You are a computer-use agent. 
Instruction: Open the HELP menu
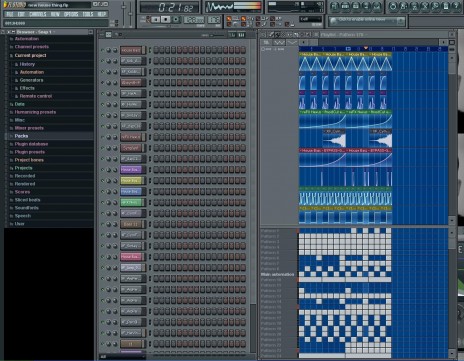102,14
